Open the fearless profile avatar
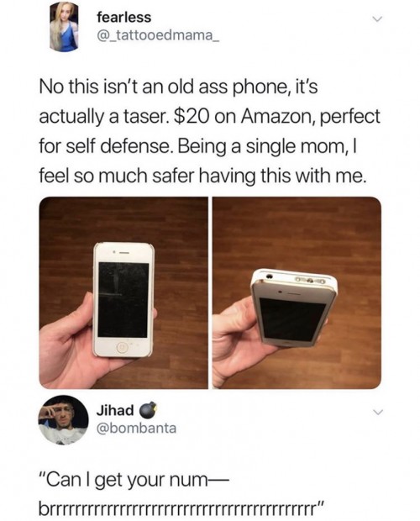Image resolution: width=420 pixels, height=521 pixels. click(64, 27)
